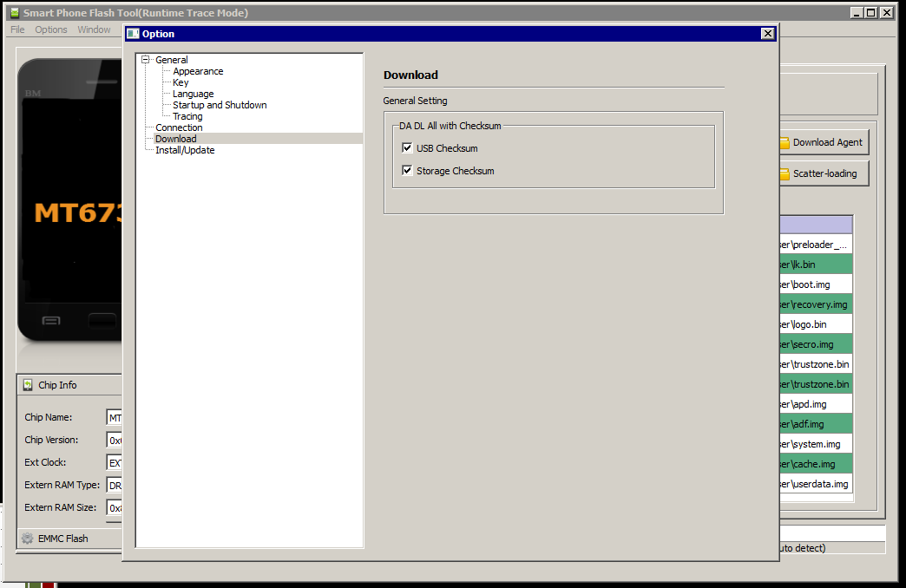Select the Download tree item

pos(175,139)
